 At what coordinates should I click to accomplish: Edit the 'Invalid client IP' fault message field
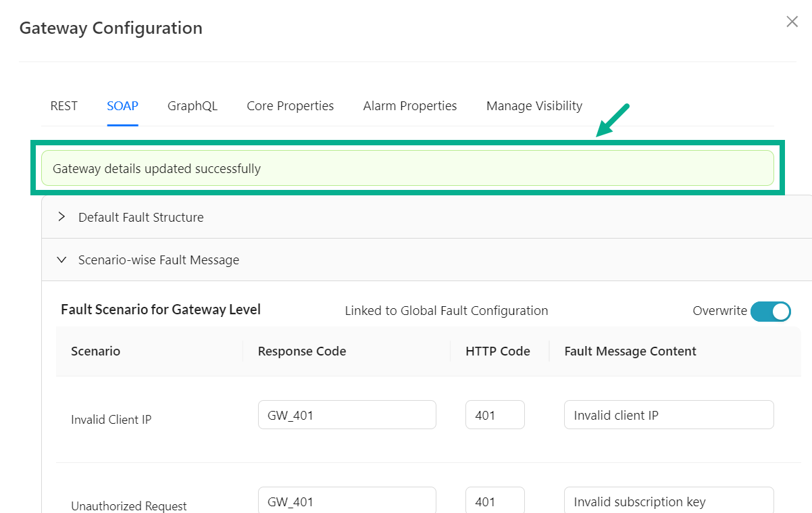tap(668, 415)
